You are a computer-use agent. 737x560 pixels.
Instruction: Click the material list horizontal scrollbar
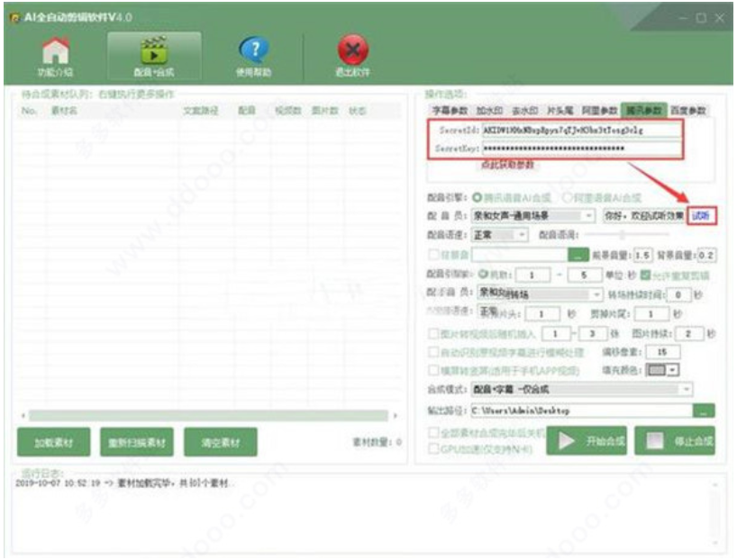(x=208, y=415)
